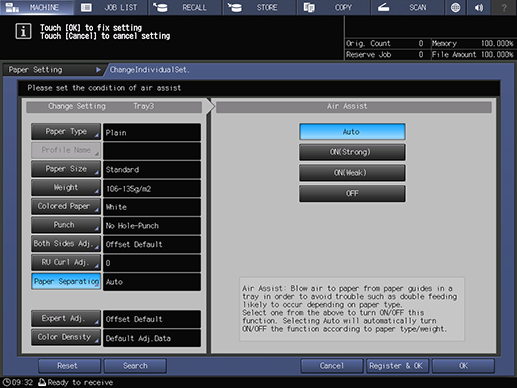Viewport: 517px width, 388px height.
Task: Open the question mark help icon
Action: pos(504,7)
